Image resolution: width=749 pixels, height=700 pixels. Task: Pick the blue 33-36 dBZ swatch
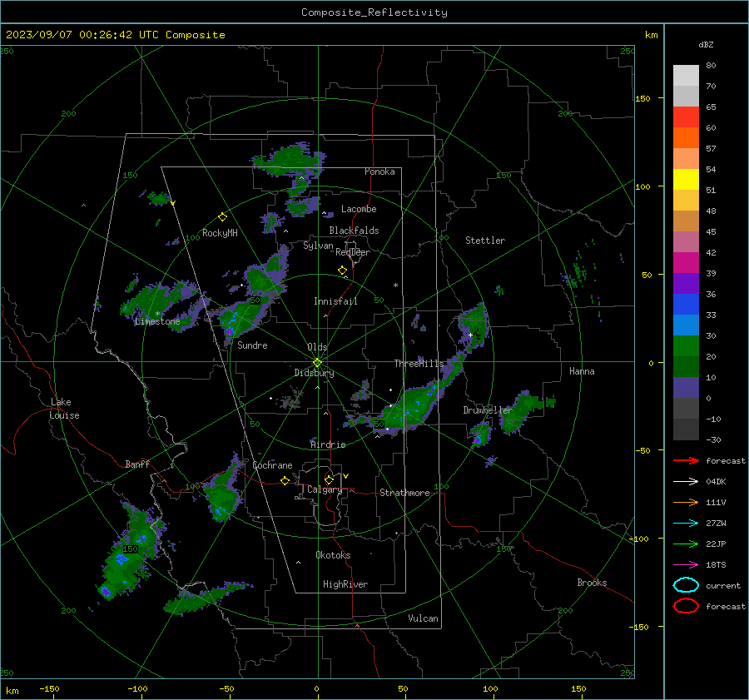[686, 305]
